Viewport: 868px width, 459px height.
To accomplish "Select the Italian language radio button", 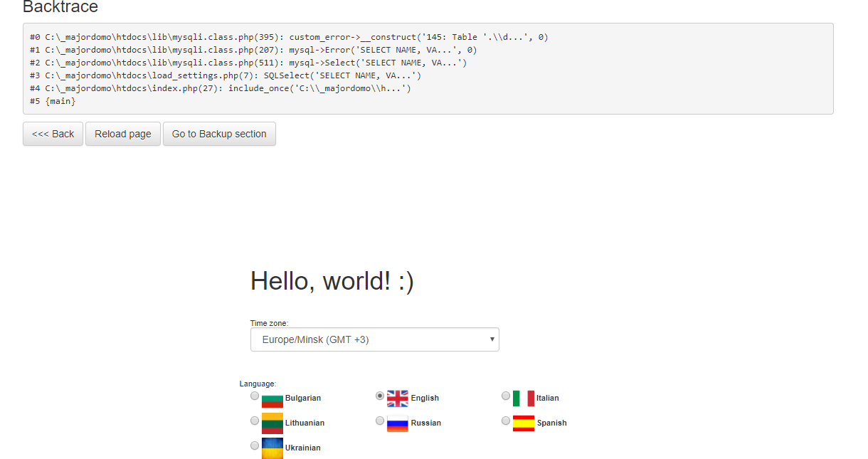I will pyautogui.click(x=506, y=396).
